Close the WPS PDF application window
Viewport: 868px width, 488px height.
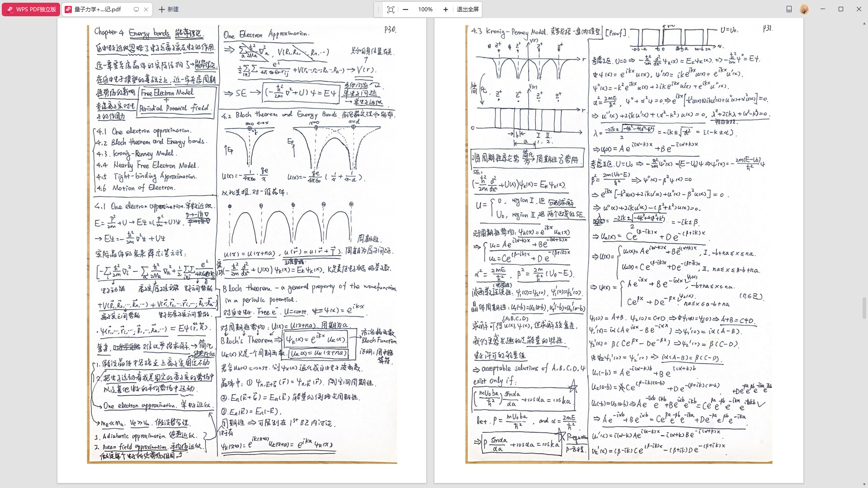coord(859,9)
